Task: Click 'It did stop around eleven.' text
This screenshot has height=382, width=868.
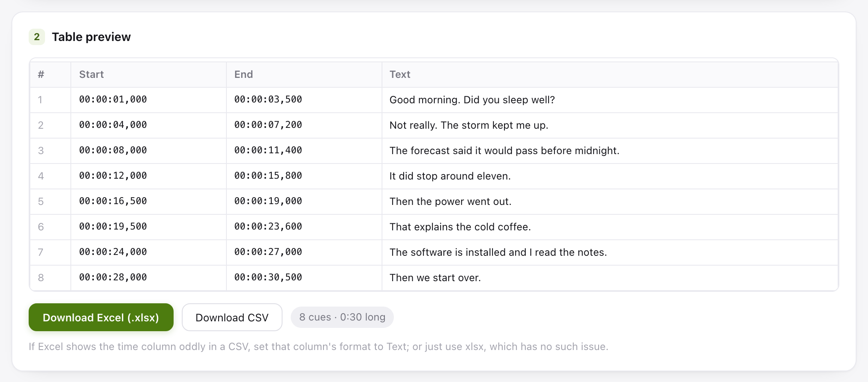Action: click(x=450, y=176)
